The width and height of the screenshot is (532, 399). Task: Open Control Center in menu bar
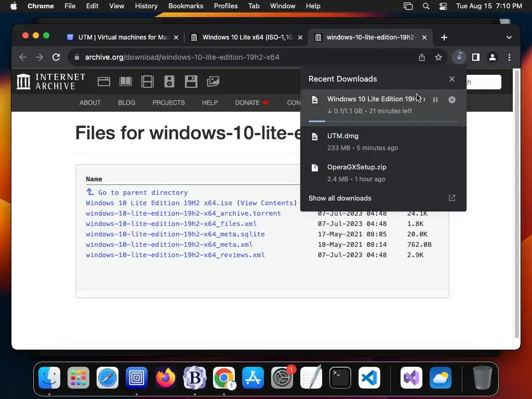tap(443, 6)
